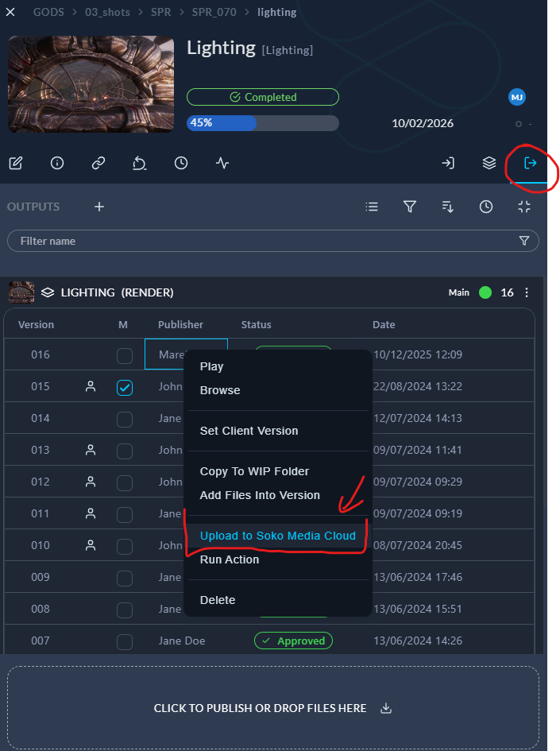
Task: Switch to the layers stack tab icon
Action: pos(489,164)
